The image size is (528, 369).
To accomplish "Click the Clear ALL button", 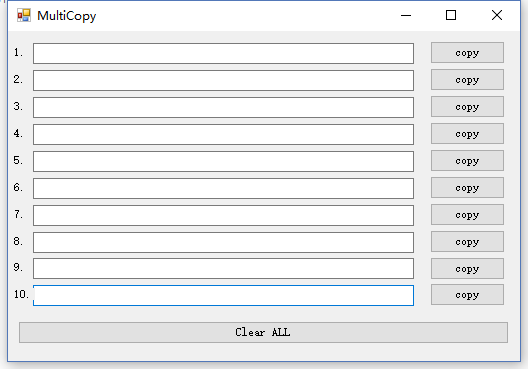I will (263, 333).
